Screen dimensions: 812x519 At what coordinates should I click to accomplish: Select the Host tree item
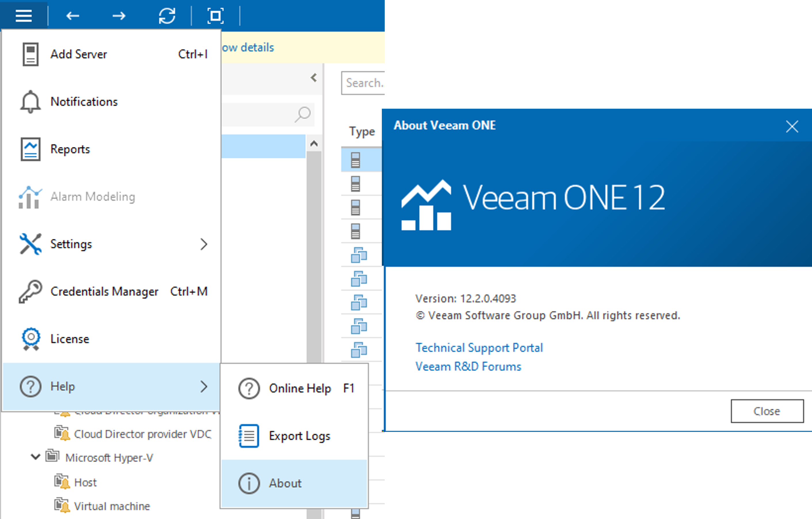[x=85, y=482]
